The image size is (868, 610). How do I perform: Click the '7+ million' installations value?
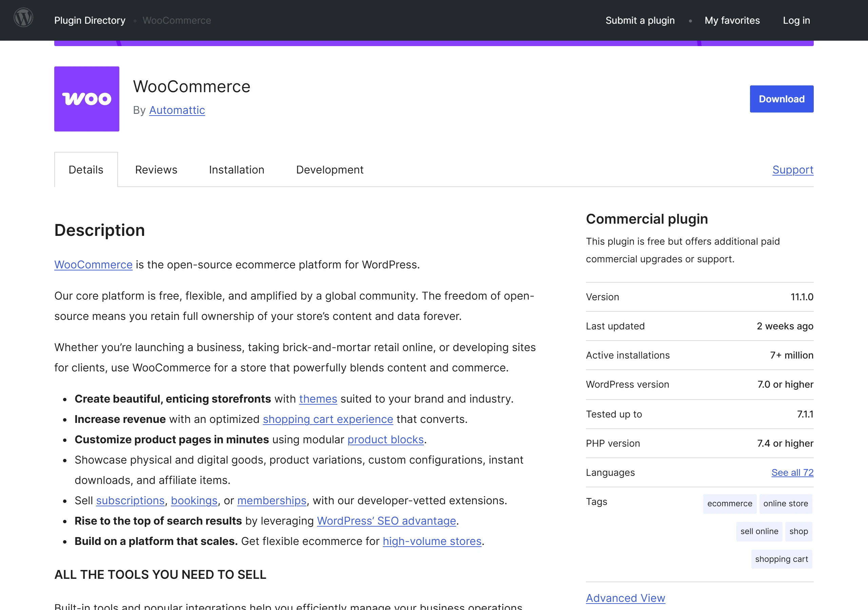[792, 355]
